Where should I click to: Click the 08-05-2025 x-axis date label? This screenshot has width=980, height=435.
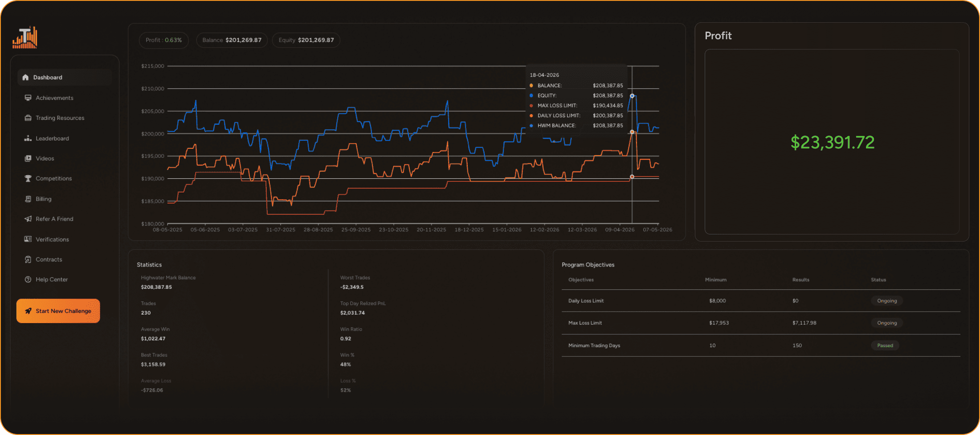click(x=167, y=230)
